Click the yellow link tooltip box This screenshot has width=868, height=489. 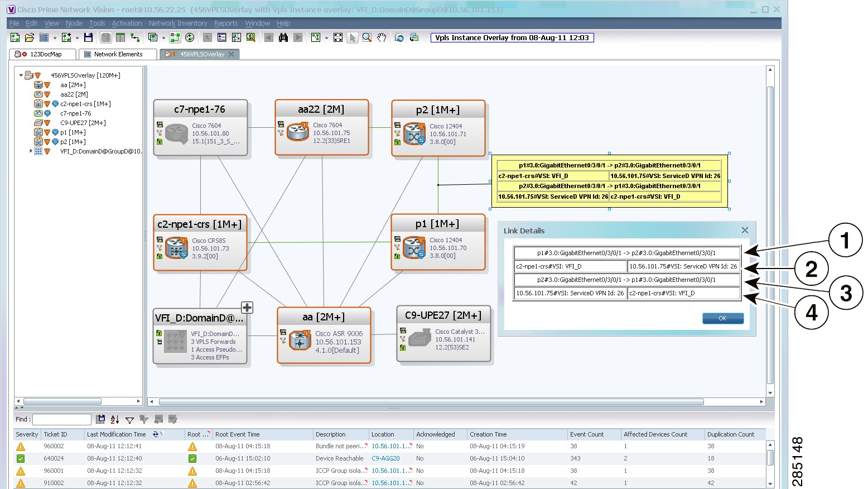[x=609, y=181]
